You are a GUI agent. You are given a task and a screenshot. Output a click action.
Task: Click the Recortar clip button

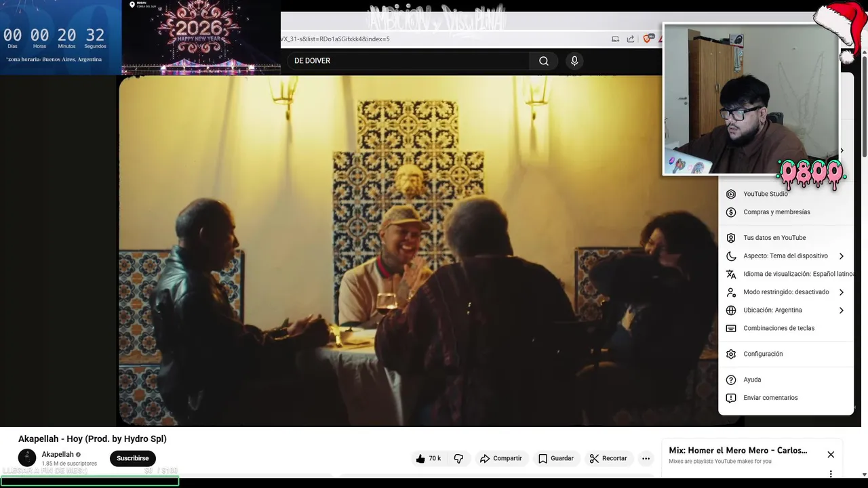608,459
